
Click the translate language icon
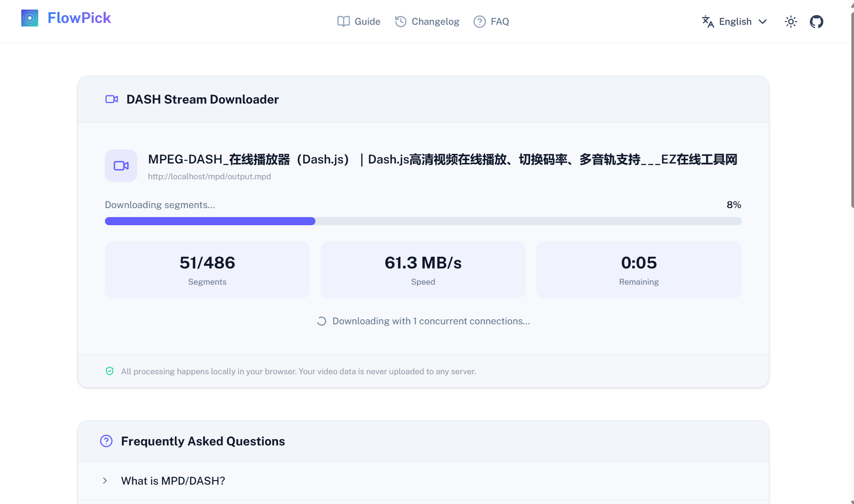708,22
